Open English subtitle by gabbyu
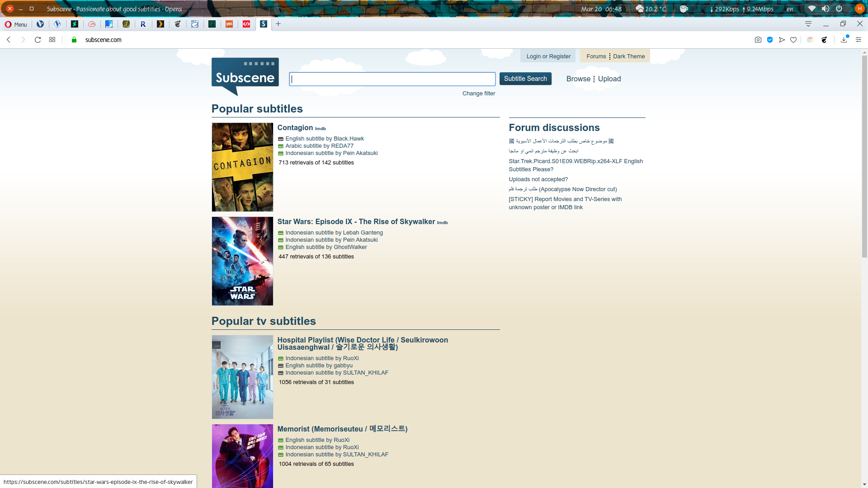Viewport: 868px width, 488px height. 319,366
